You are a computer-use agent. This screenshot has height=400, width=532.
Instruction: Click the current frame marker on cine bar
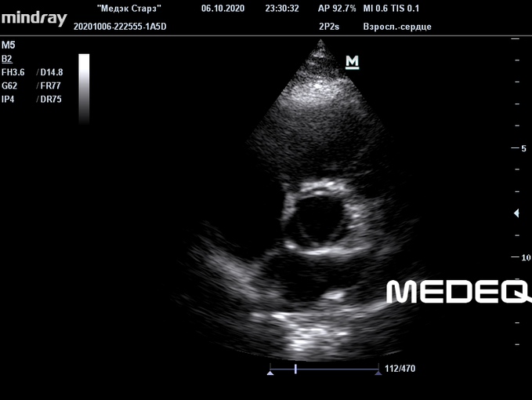click(295, 368)
